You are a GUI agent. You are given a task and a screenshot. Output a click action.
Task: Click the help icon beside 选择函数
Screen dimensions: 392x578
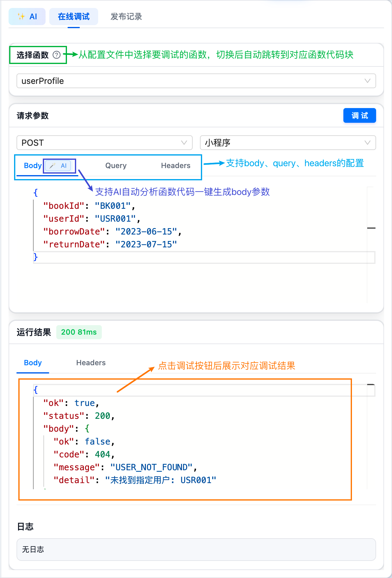(x=57, y=55)
